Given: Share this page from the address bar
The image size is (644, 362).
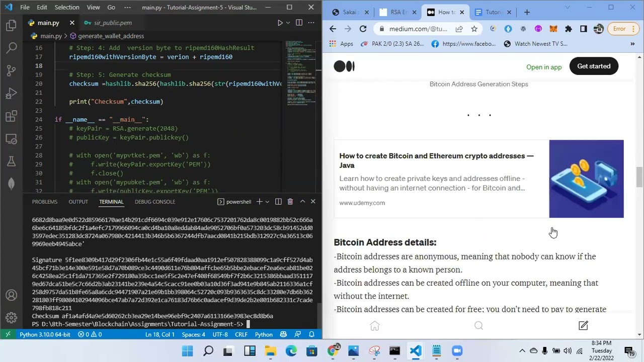Looking at the screenshot, I should [459, 29].
